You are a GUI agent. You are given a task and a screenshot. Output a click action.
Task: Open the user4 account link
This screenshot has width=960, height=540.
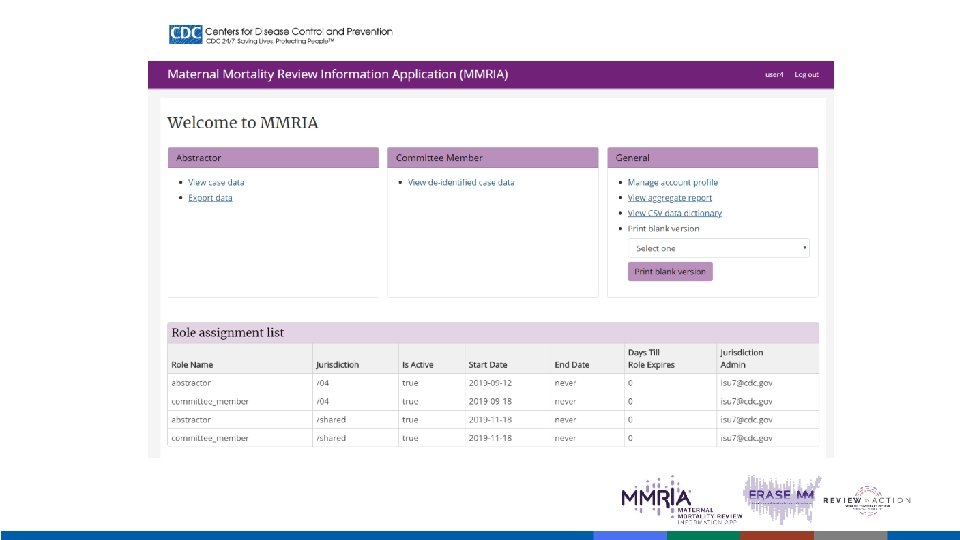click(x=774, y=75)
